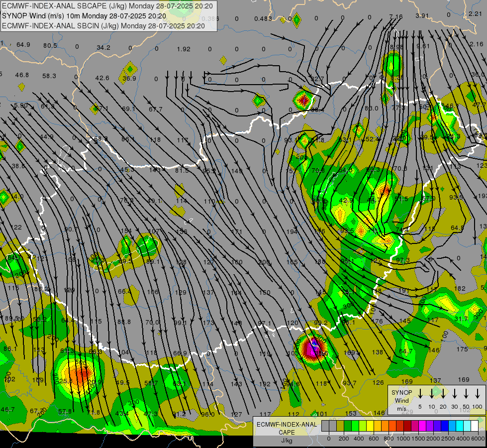Click the 6000 tick on CAPE scale

click(x=478, y=439)
